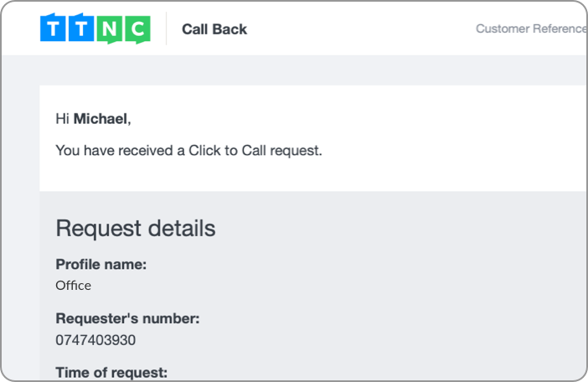Click the green C logo tile

(x=137, y=29)
